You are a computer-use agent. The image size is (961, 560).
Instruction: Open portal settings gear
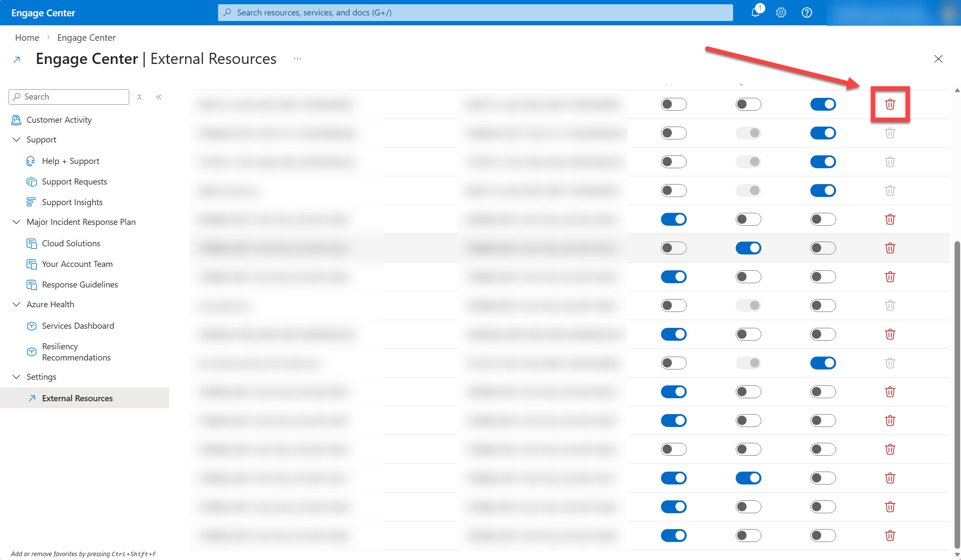click(781, 12)
